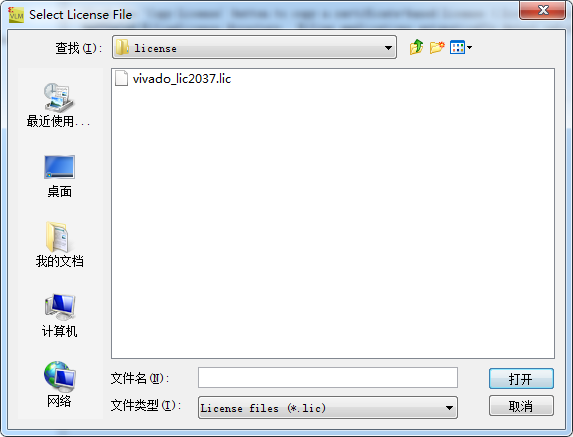Screen dimensions: 573x437
Task: Open view options dropdown arrow
Action: coord(469,47)
